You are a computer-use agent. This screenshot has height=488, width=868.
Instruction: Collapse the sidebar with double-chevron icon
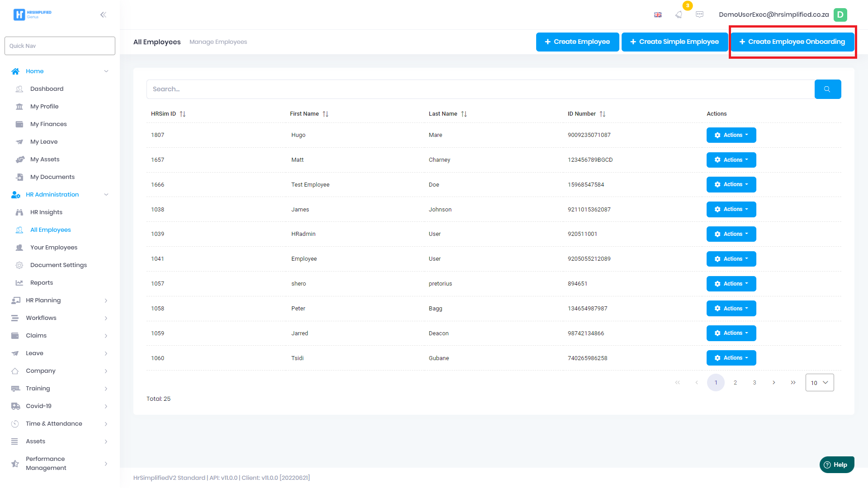103,14
